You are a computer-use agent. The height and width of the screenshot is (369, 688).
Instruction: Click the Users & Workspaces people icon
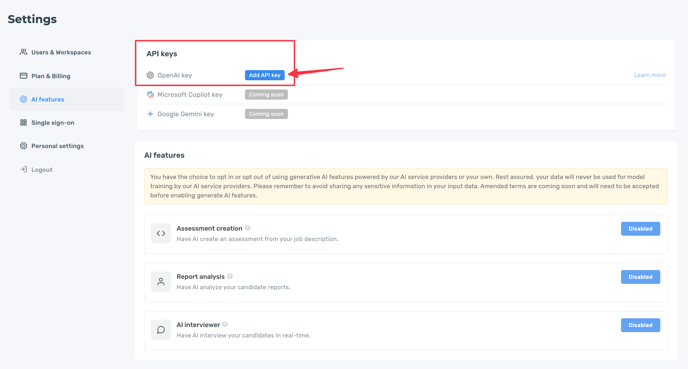(23, 52)
